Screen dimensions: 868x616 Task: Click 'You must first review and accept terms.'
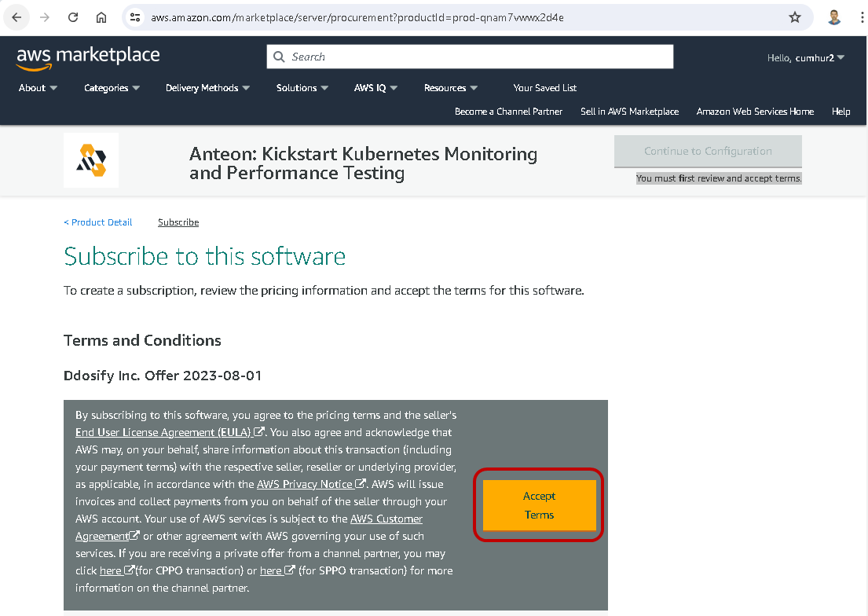coord(719,178)
